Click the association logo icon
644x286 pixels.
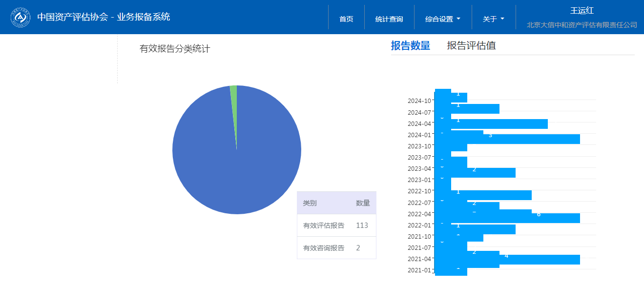tap(21, 18)
